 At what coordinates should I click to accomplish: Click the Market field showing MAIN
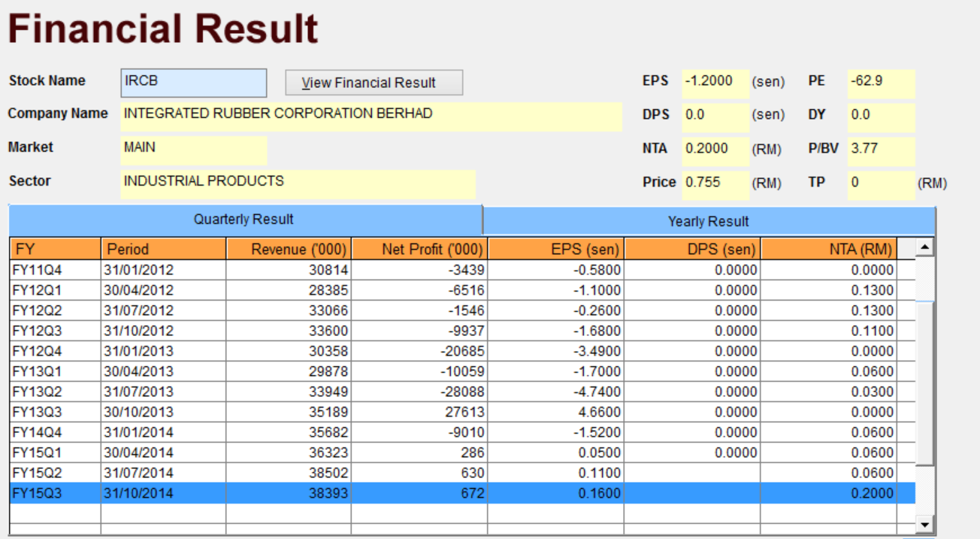point(194,150)
